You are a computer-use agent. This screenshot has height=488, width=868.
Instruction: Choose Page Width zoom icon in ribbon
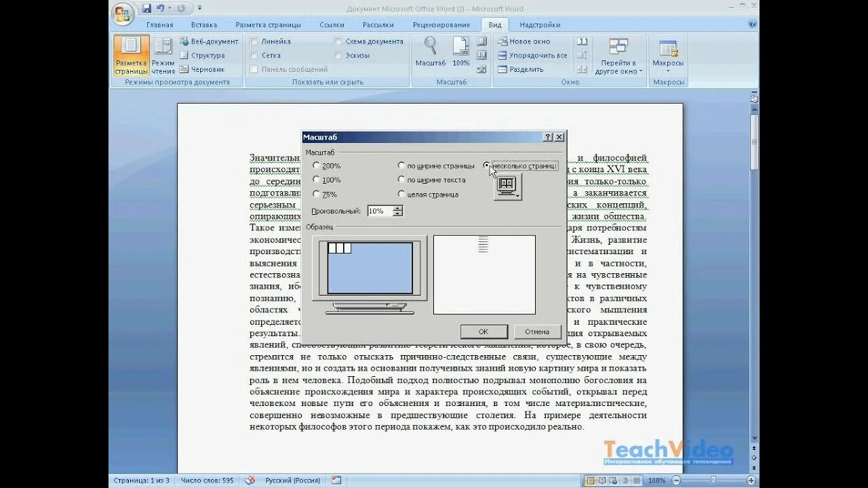[x=481, y=69]
